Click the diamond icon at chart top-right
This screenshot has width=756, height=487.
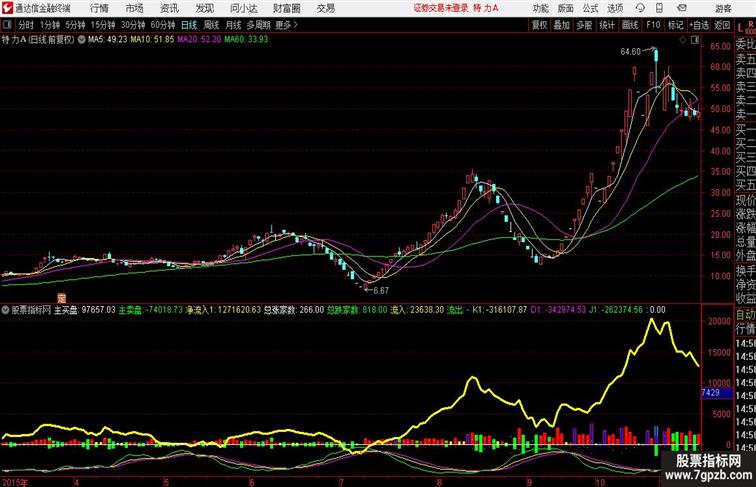coord(683,40)
